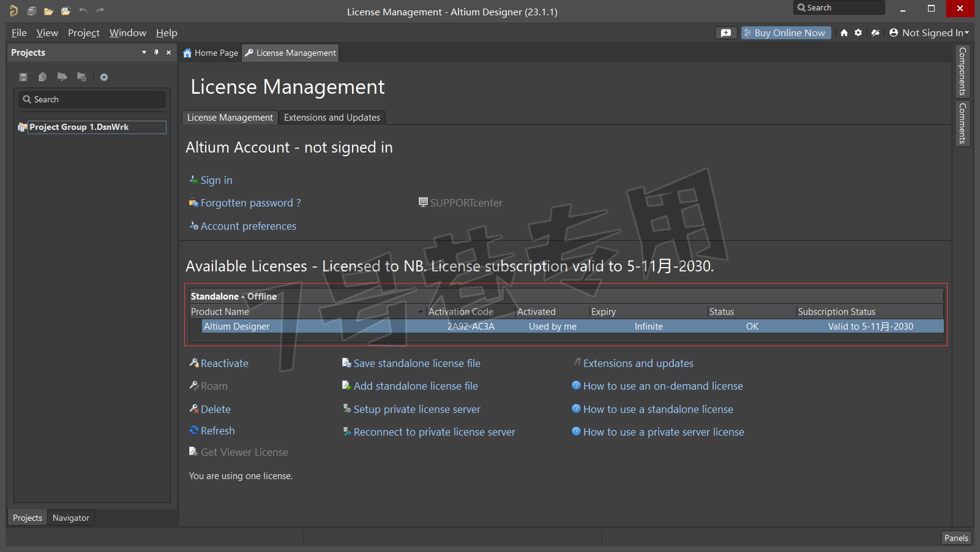Select the Projects tab at panel bottom
This screenshot has height=552, width=980.
tap(28, 518)
